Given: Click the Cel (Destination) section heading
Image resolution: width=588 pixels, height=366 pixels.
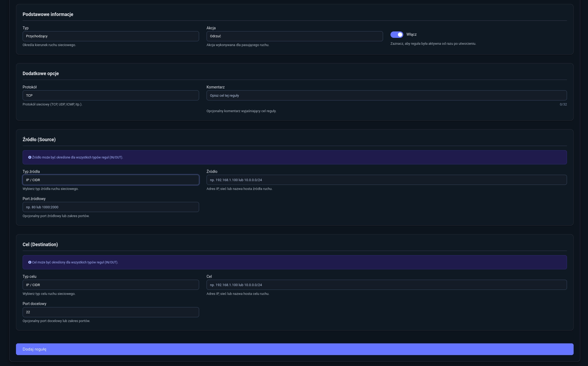Looking at the screenshot, I should coord(40,245).
